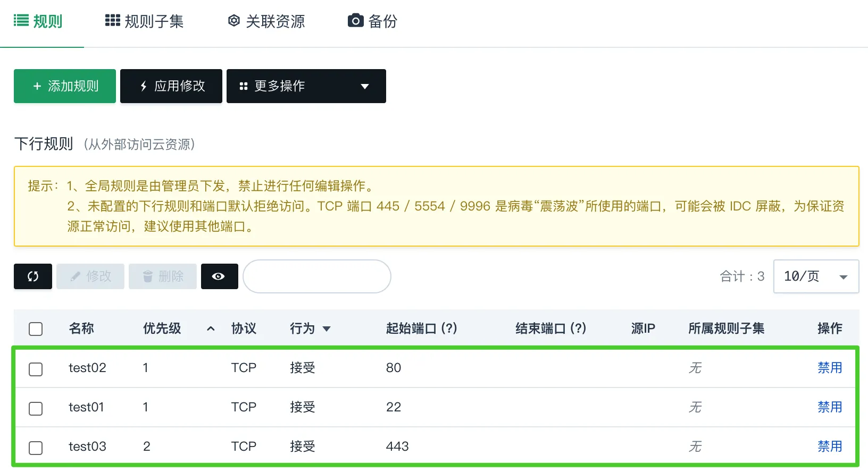Click the eye view icon button
Image resolution: width=868 pixels, height=472 pixels.
[219, 276]
